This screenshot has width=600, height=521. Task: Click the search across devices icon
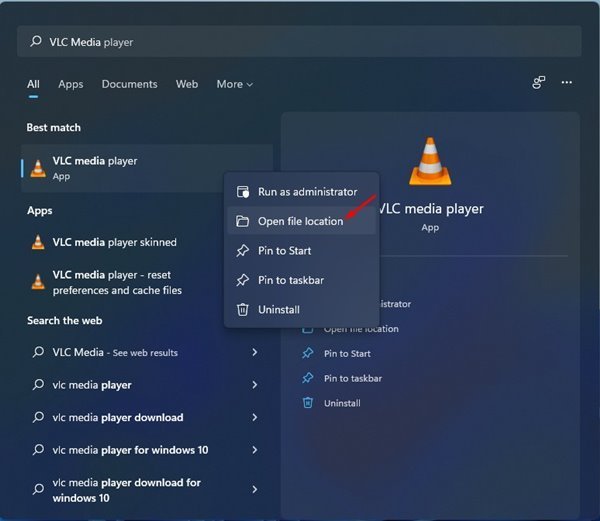coord(539,83)
